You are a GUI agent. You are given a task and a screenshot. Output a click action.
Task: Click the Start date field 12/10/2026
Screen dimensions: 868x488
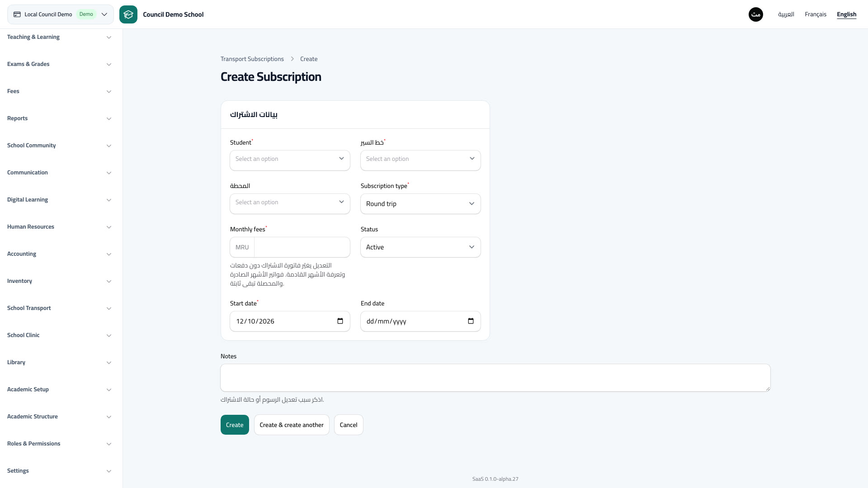(x=290, y=321)
